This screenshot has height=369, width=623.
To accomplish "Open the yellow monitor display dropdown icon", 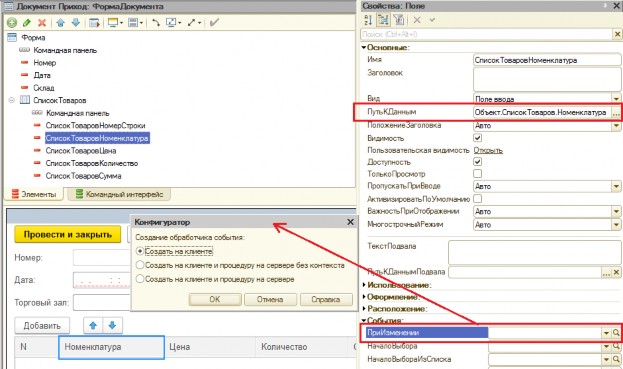I will pos(115,23).
